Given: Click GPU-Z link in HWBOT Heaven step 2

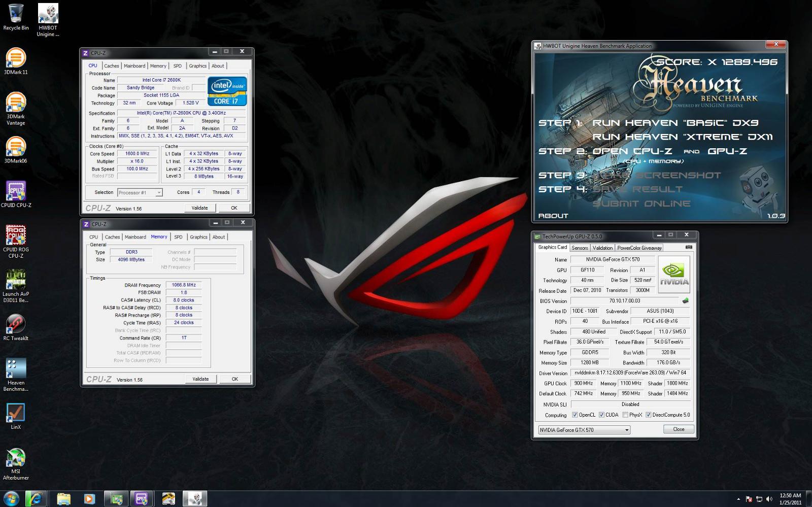Looking at the screenshot, I should pyautogui.click(x=727, y=151).
